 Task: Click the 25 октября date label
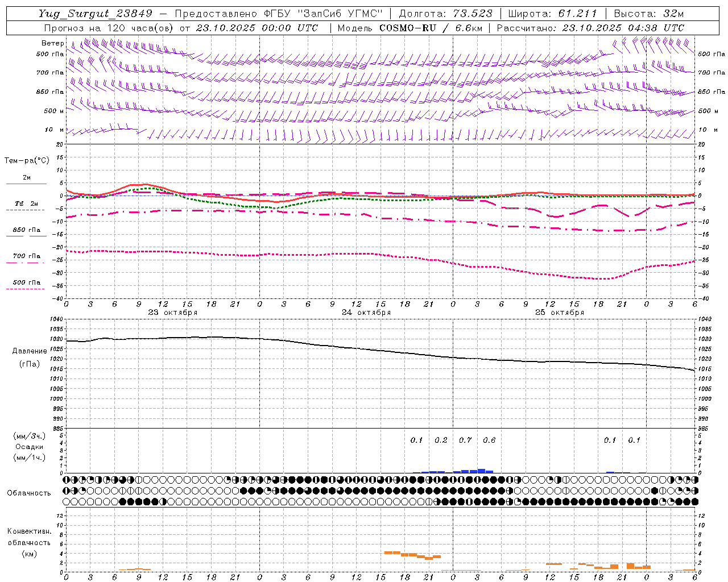(x=560, y=313)
